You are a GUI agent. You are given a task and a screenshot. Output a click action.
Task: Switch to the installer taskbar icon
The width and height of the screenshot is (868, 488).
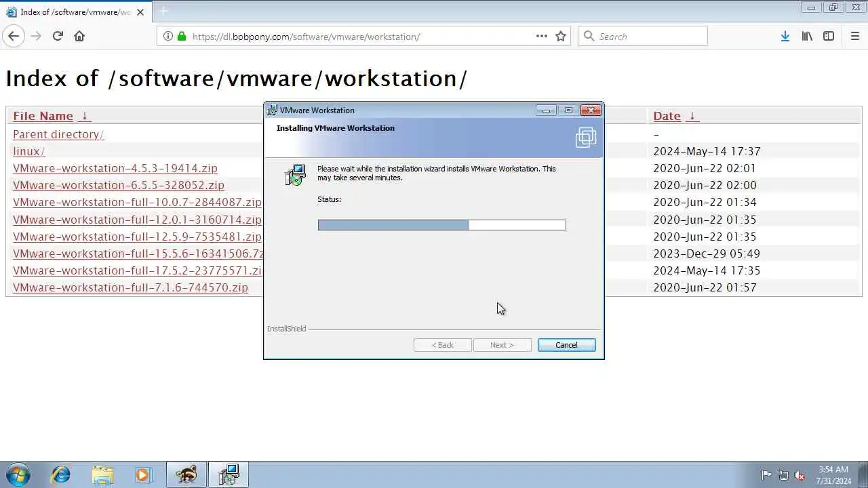[x=229, y=474]
